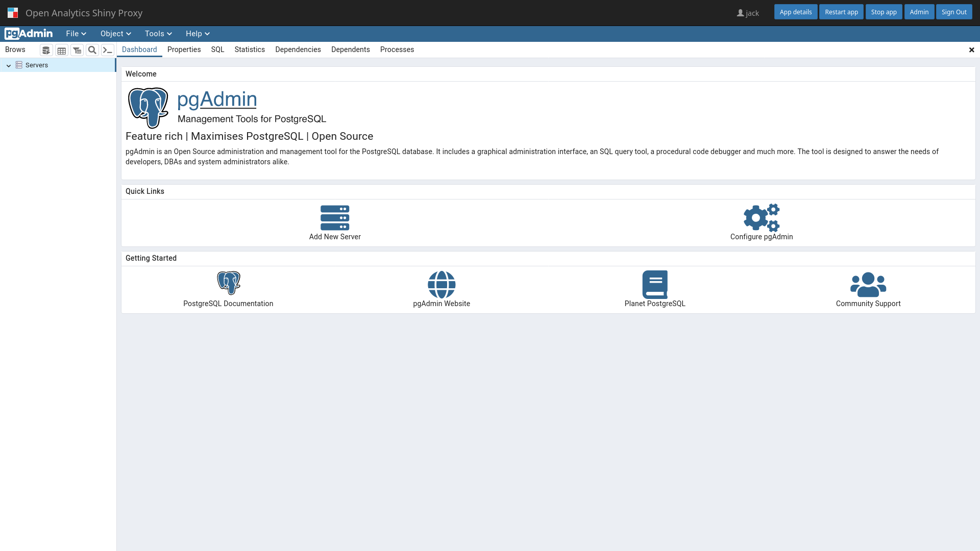Open the File dropdown menu
The width and height of the screenshot is (980, 551).
point(76,34)
